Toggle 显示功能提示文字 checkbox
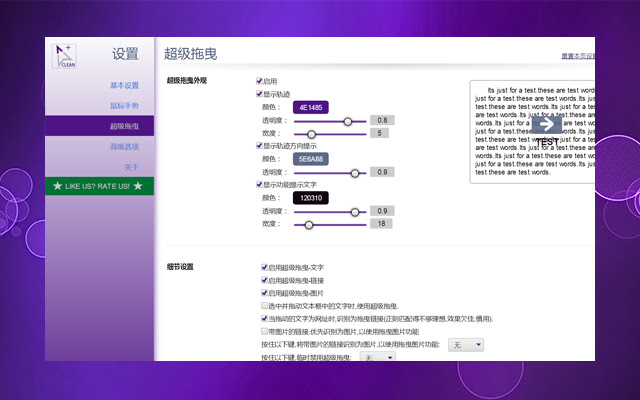640x400 pixels. [260, 185]
